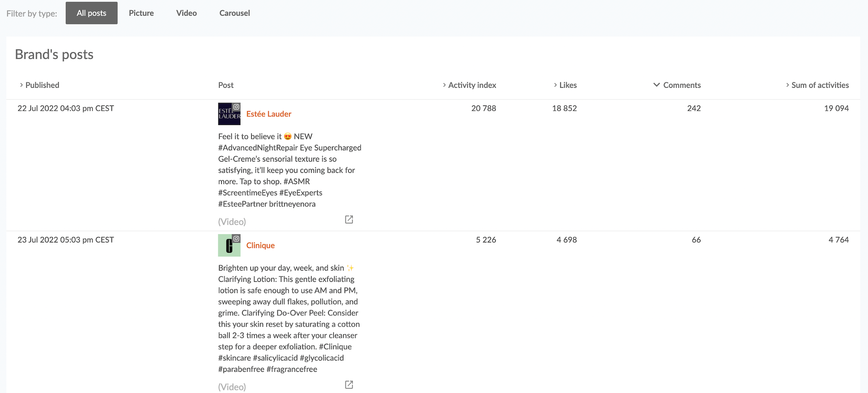Sort table by Activity index
The height and width of the screenshot is (393, 868).
click(x=471, y=85)
